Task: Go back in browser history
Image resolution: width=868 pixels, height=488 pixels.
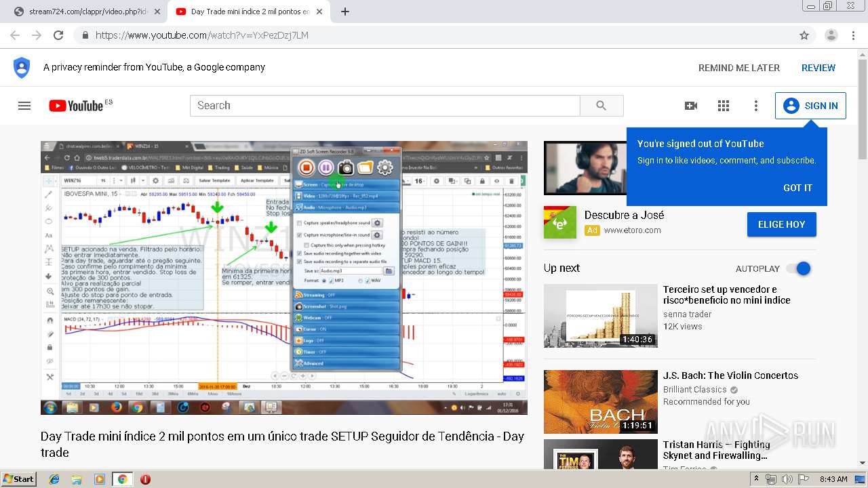Action: point(16,35)
